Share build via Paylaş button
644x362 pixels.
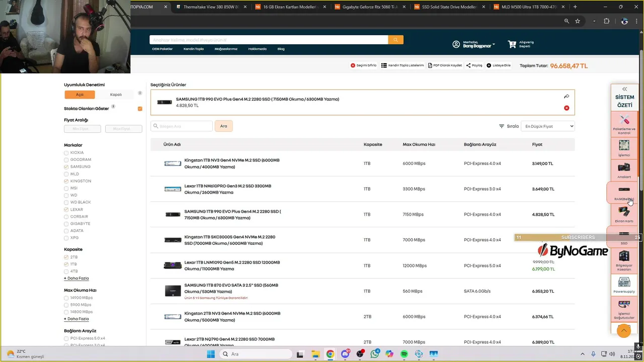pos(474,65)
